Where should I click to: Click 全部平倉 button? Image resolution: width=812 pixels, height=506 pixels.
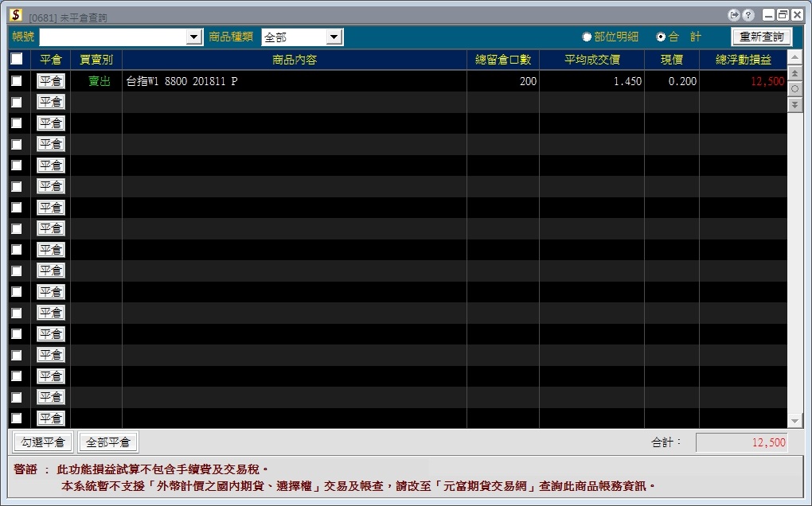(107, 442)
